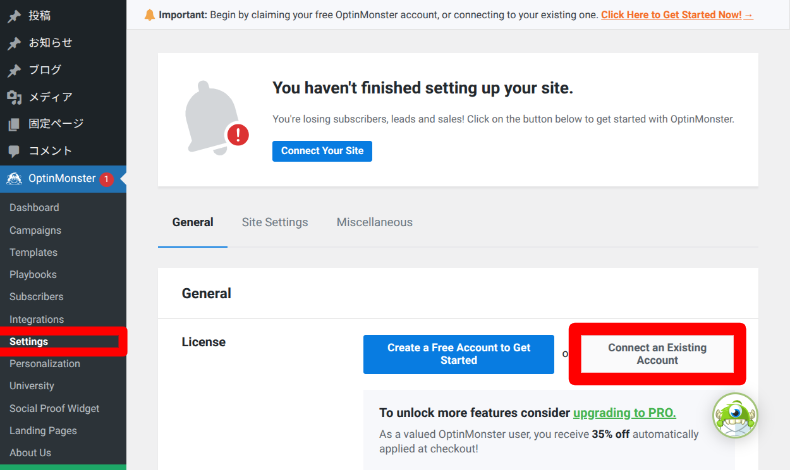Switch to the Site Settings tab
790x470 pixels.
(x=275, y=222)
